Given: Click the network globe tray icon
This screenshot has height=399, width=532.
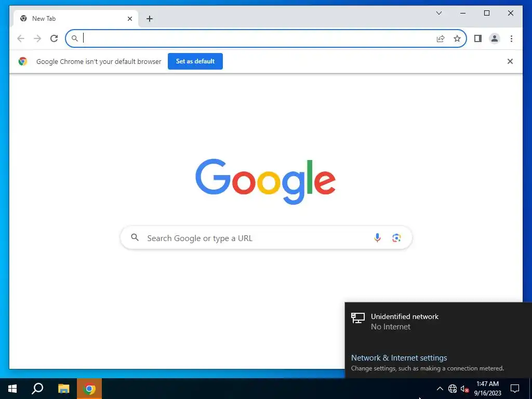Looking at the screenshot, I should point(453,389).
